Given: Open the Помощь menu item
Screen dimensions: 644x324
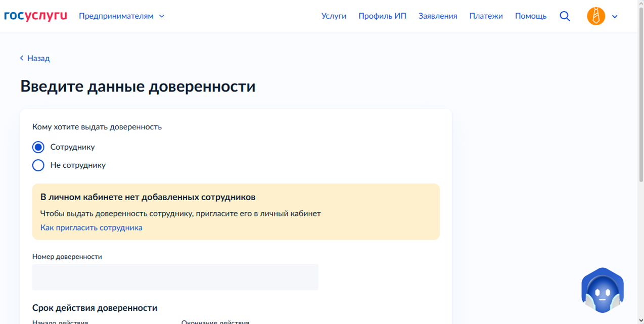Looking at the screenshot, I should pyautogui.click(x=531, y=16).
